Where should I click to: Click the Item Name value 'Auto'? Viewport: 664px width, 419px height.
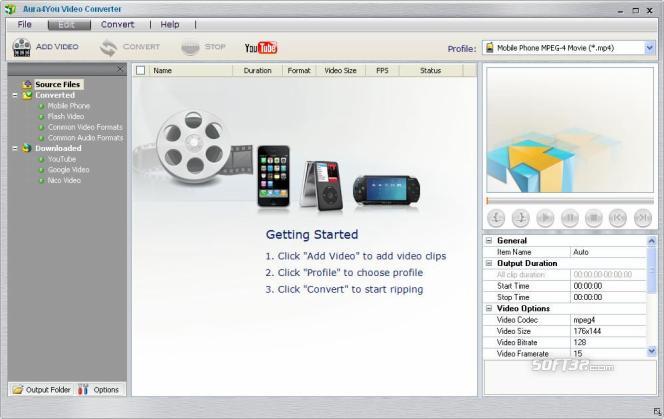(x=608, y=252)
